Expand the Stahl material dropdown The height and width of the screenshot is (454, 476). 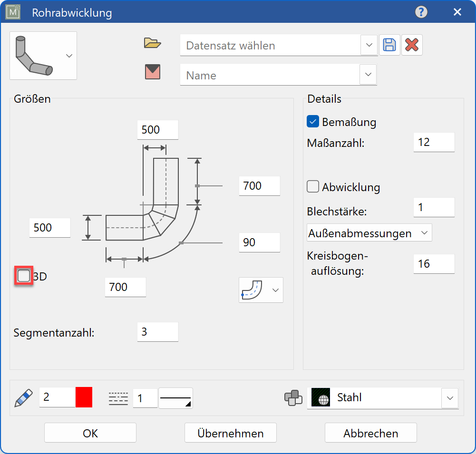tap(449, 398)
